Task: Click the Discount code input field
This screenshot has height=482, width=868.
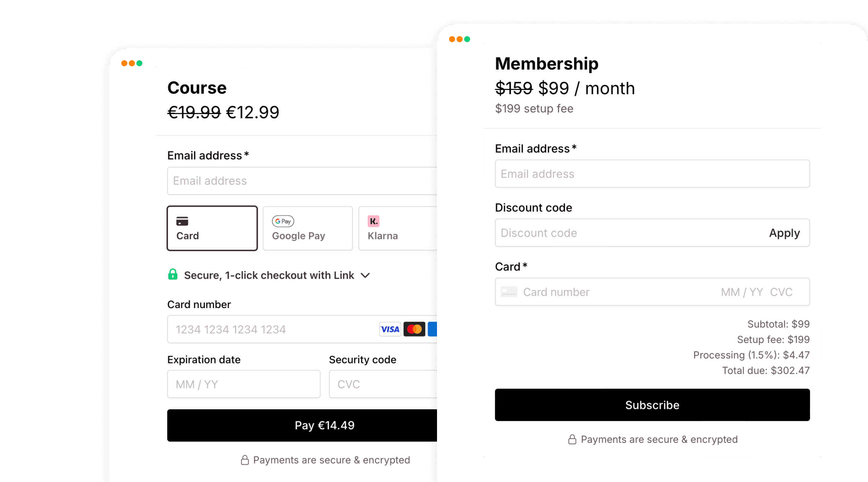Action: [625, 233]
